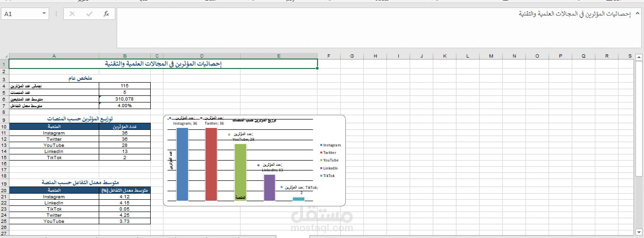
Task: Click cell with value 4.12
Action: tap(125, 196)
